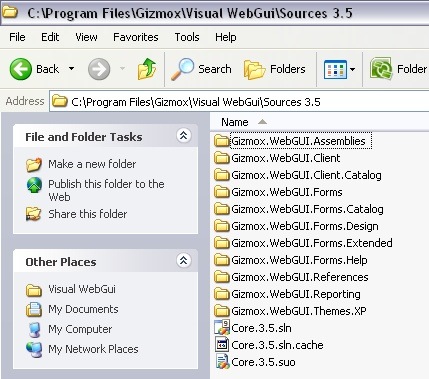Viewport: 429px width, 379px height.
Task: Open the View menu
Action: point(86,37)
